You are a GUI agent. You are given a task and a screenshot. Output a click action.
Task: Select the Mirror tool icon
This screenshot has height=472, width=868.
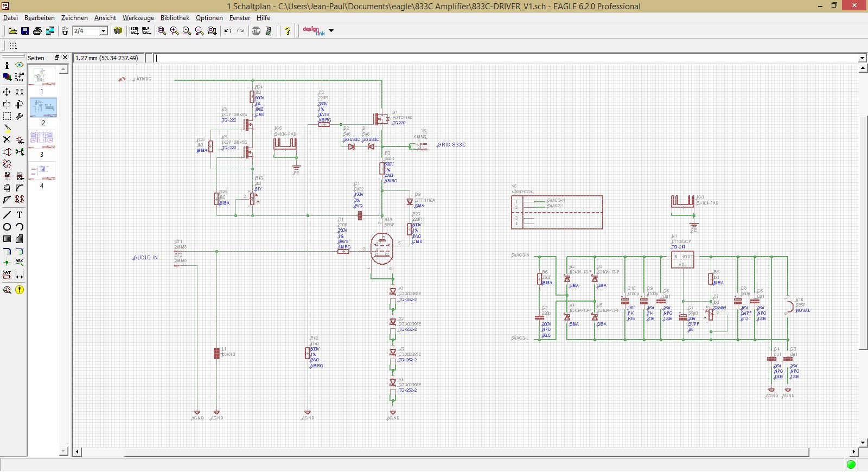point(7,104)
